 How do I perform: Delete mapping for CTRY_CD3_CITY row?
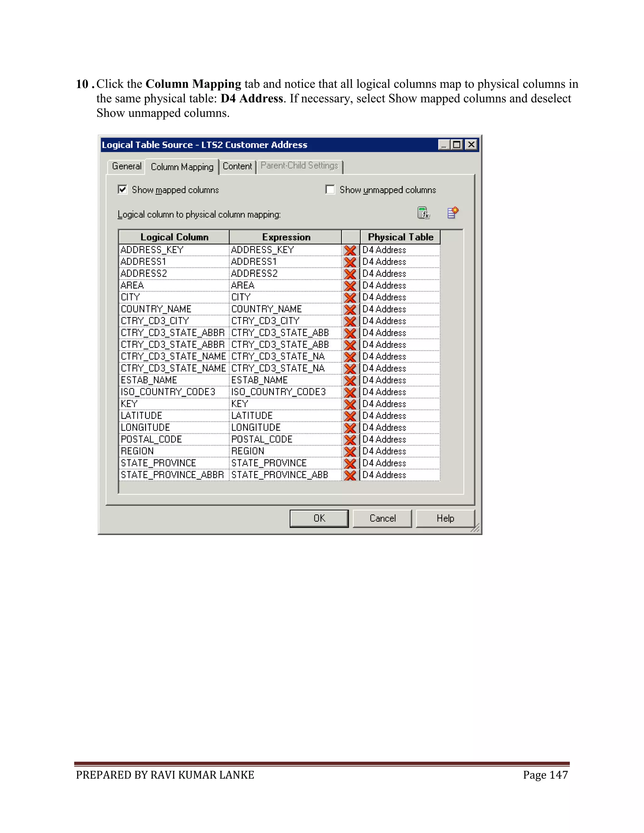350,321
